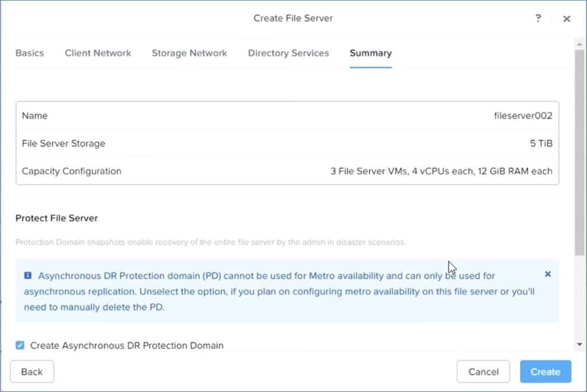Click the Name row label
The width and height of the screenshot is (587, 392).
pyautogui.click(x=35, y=116)
